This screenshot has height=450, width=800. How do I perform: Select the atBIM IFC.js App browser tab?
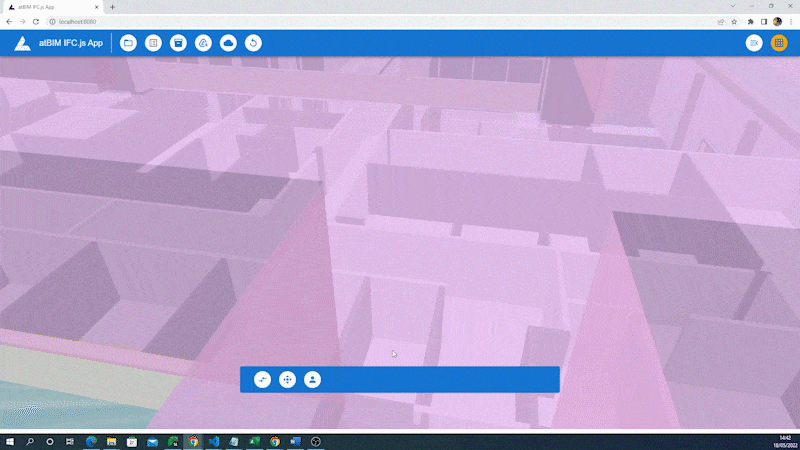(x=50, y=7)
